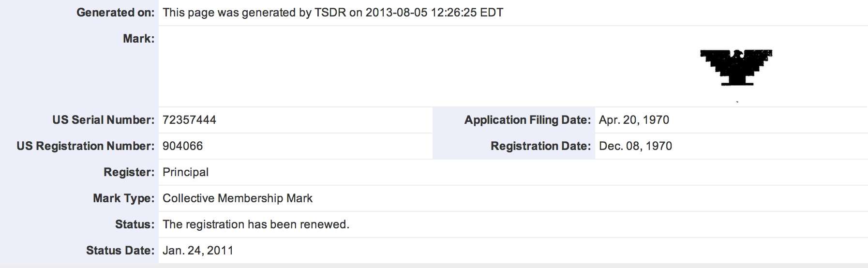Screen dimensions: 868x268
Task: Click the Generated on label
Action: [x=116, y=13]
